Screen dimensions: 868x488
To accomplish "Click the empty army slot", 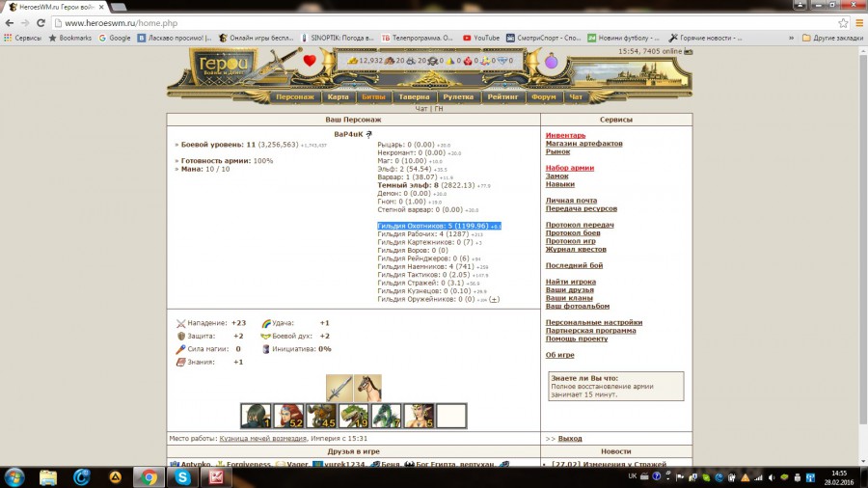I will point(451,416).
